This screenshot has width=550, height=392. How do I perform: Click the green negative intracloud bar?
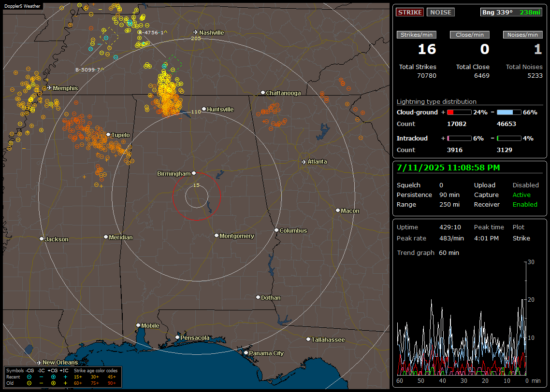[x=509, y=139]
